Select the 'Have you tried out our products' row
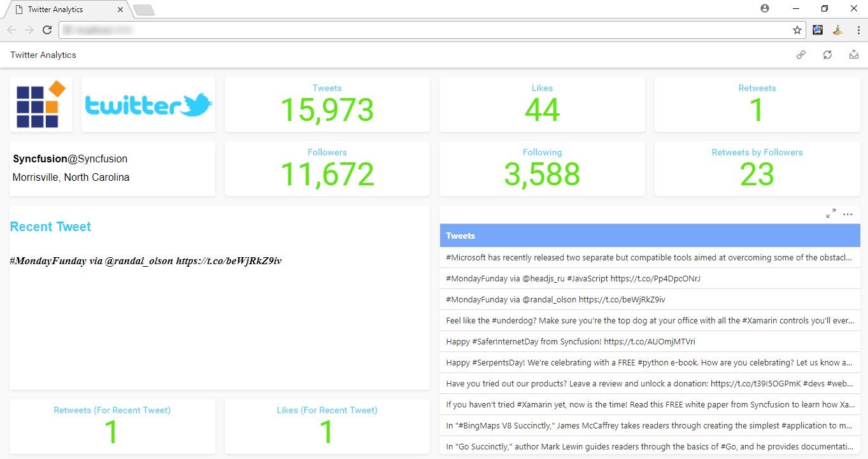 click(650, 383)
